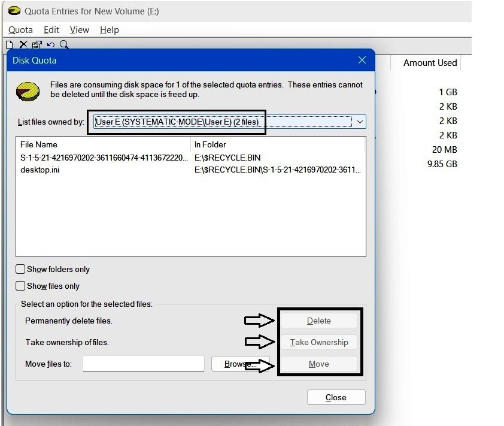Select the desktop.ini file row
This screenshot has height=426, width=504.
click(x=190, y=170)
